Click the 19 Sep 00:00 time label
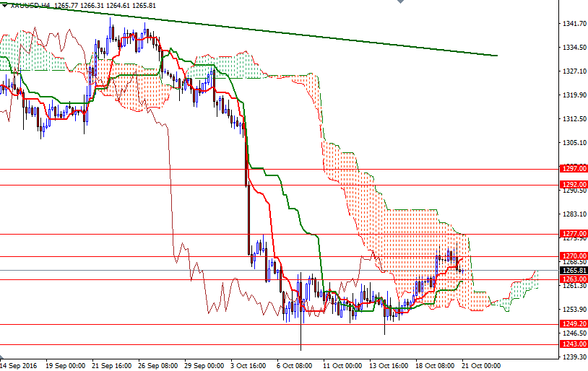The image size is (588, 371). (x=65, y=365)
